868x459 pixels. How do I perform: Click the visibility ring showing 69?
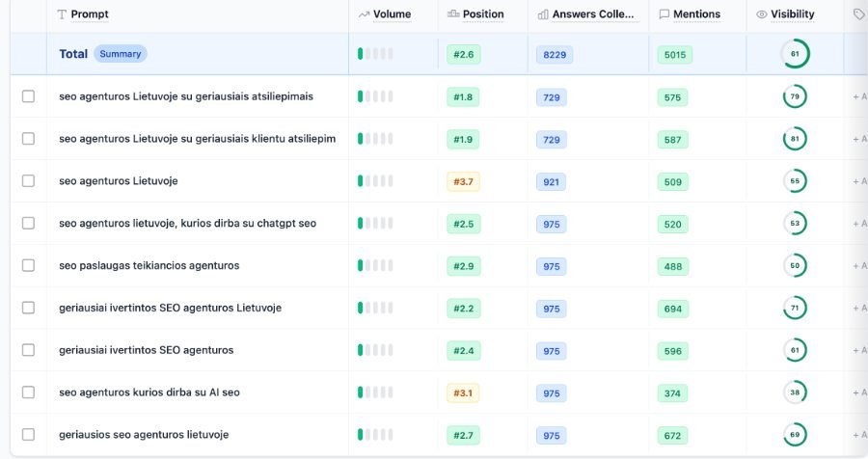pyautogui.click(x=795, y=435)
